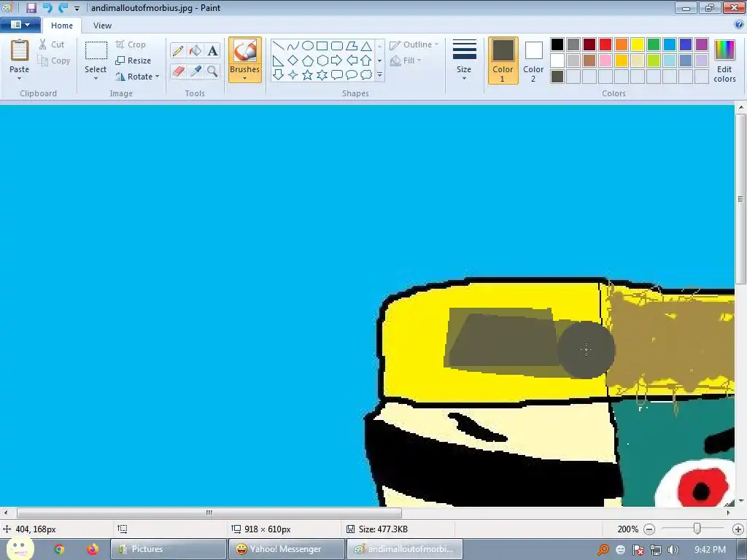Launch Chrome from taskbar
The image size is (747, 560).
point(59,549)
